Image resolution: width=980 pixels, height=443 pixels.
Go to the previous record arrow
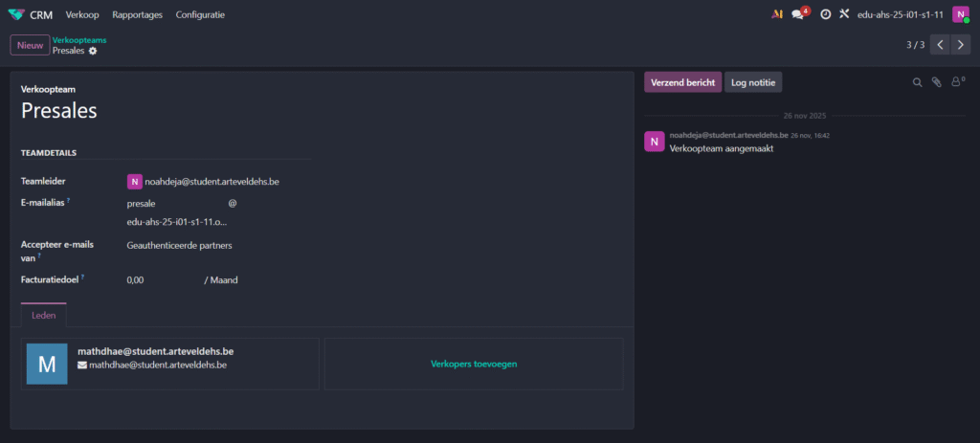click(940, 45)
